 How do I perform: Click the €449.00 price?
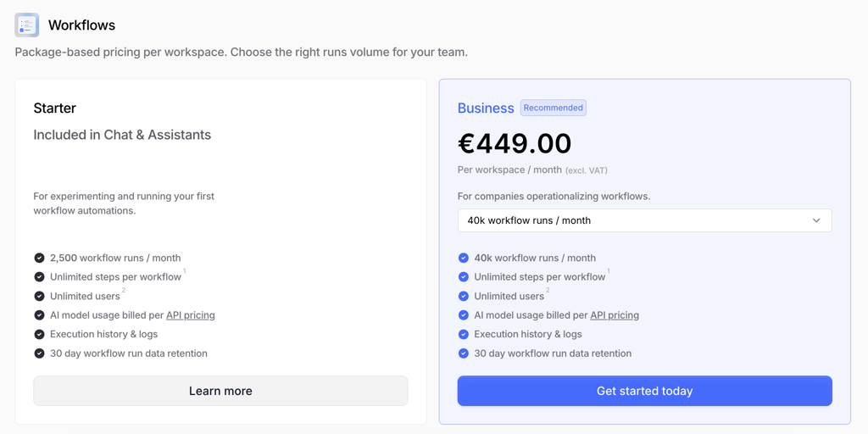pyautogui.click(x=515, y=144)
